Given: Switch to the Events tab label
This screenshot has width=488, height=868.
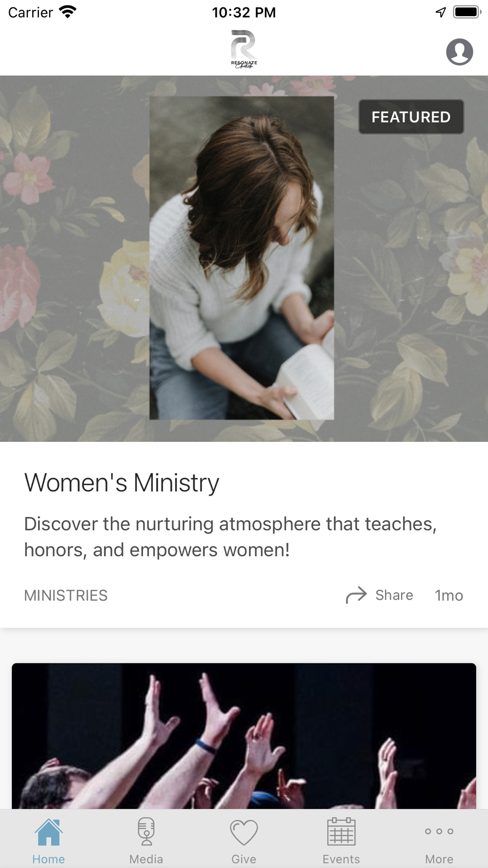Looking at the screenshot, I should click(x=341, y=859).
